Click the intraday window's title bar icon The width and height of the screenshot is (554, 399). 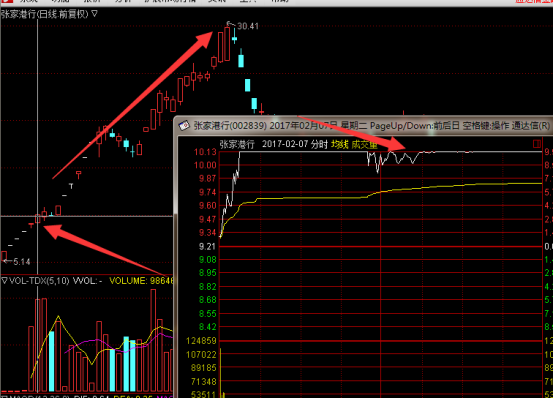pyautogui.click(x=184, y=125)
